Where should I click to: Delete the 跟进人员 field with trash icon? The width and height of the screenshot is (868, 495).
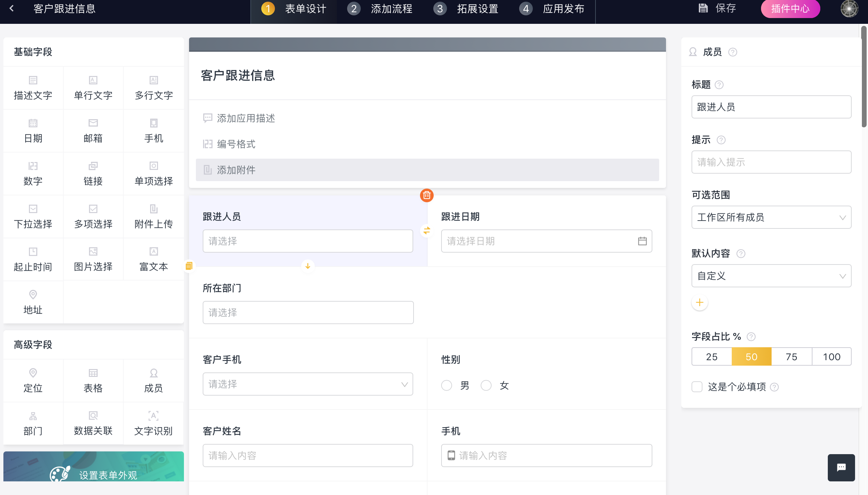coord(427,195)
